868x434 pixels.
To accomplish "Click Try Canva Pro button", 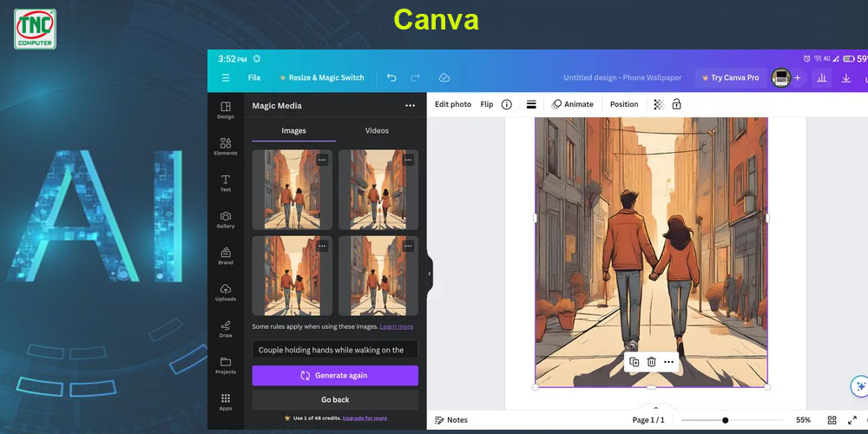I will (730, 78).
